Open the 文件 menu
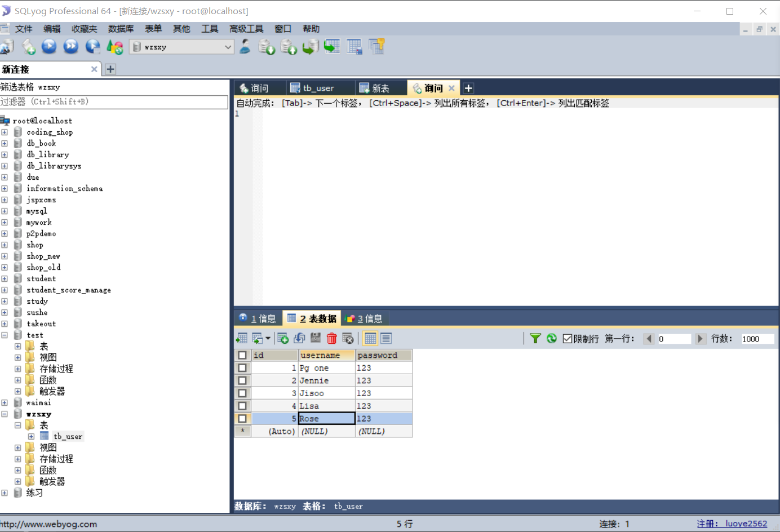780x532 pixels. (x=24, y=29)
